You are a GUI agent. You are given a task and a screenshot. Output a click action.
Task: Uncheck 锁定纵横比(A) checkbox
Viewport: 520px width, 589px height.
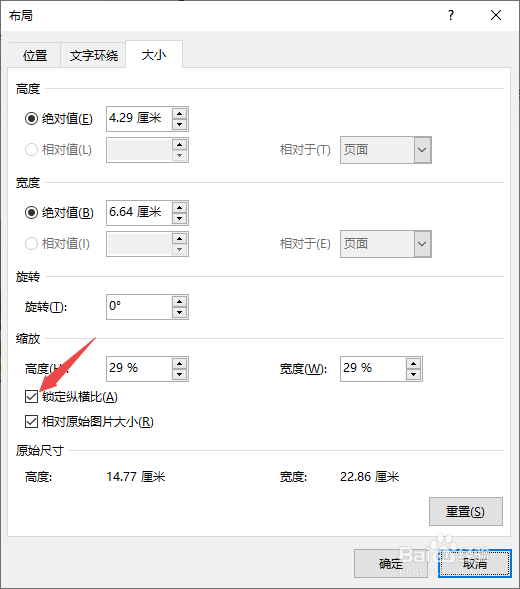coord(31,396)
